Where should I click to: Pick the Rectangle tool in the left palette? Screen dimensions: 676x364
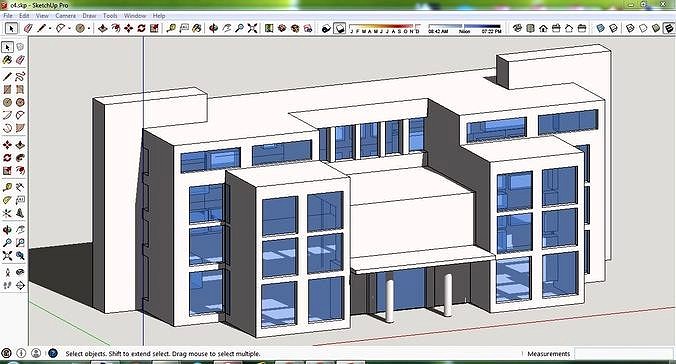pyautogui.click(x=7, y=90)
